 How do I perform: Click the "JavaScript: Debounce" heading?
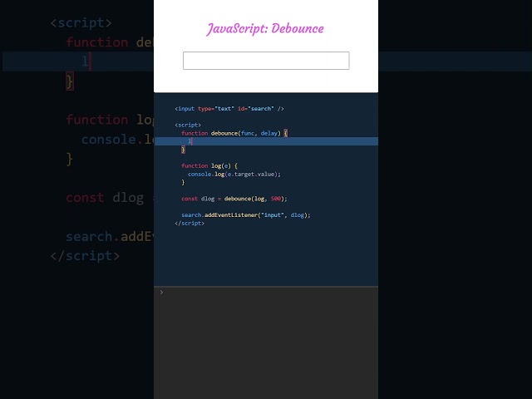coord(265,29)
